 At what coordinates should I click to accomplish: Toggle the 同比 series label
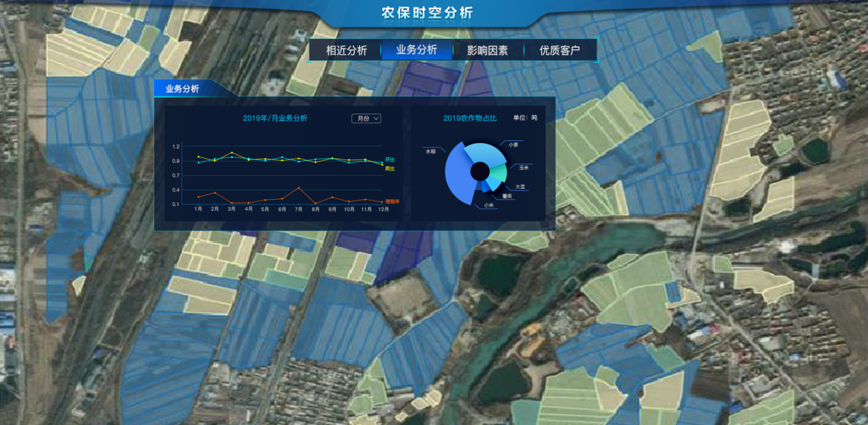point(390,168)
